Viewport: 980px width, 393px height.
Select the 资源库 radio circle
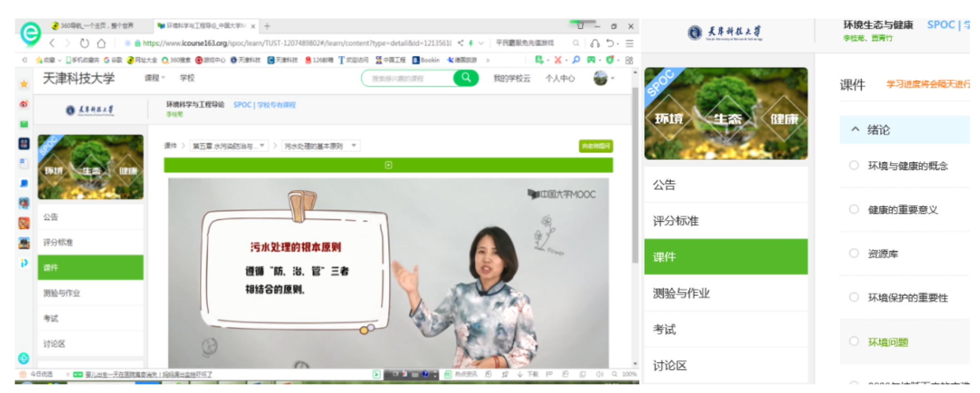pyautogui.click(x=854, y=253)
